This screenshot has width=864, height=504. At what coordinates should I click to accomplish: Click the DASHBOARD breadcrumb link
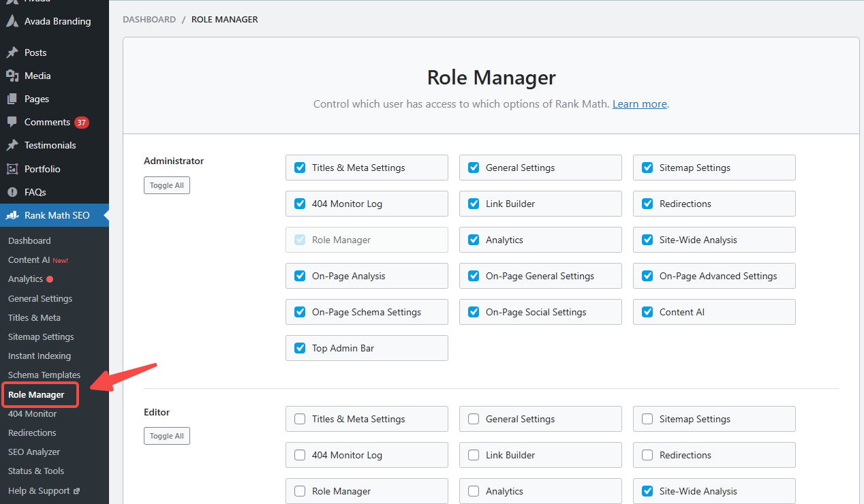pos(149,19)
